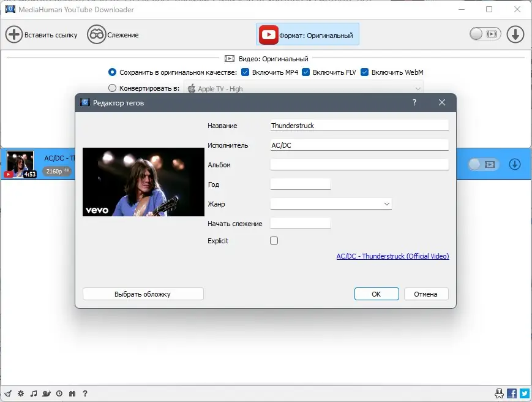Click the question mark icon in status bar
Screen dimensions: 532x402
pos(85,393)
